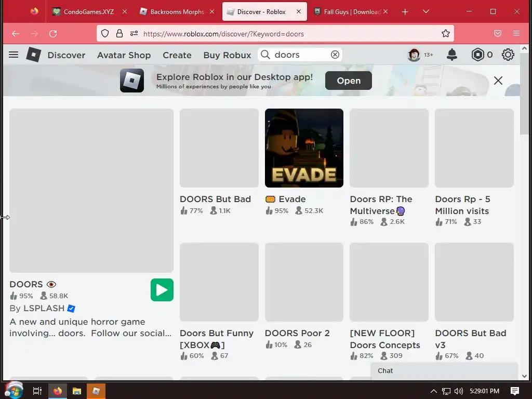Open the Evade game thumbnail
The image size is (532, 399).
(x=304, y=148)
